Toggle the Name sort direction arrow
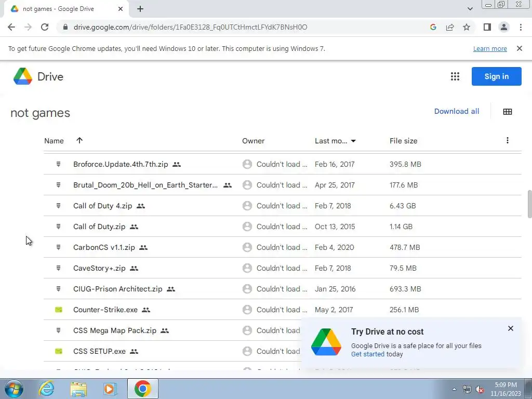532x399 pixels. 79,140
